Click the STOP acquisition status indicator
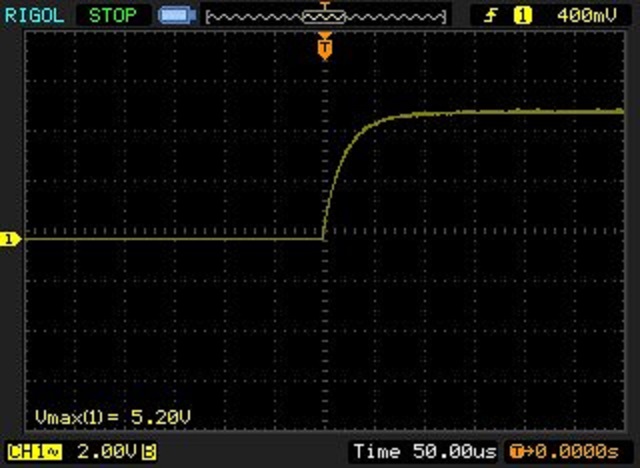Image resolution: width=640 pixels, height=468 pixels. coord(113,16)
